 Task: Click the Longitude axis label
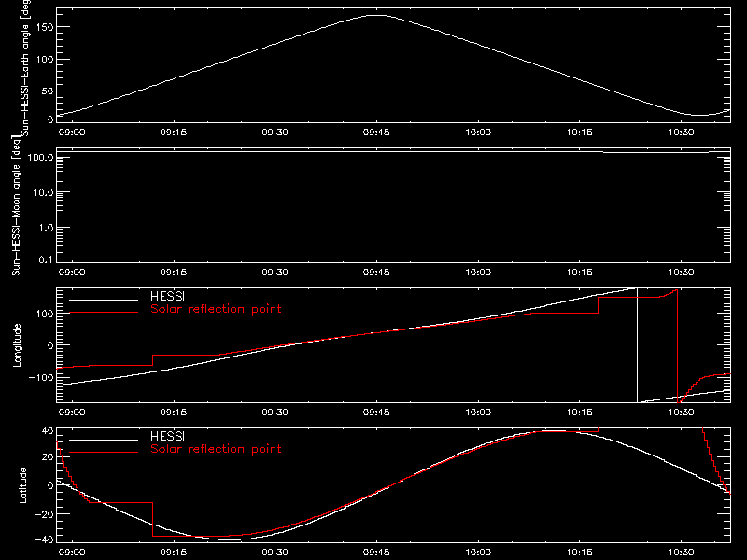click(x=17, y=345)
